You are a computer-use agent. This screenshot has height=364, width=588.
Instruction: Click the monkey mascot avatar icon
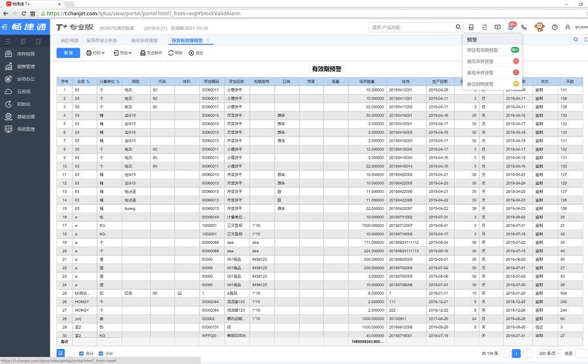pos(540,27)
